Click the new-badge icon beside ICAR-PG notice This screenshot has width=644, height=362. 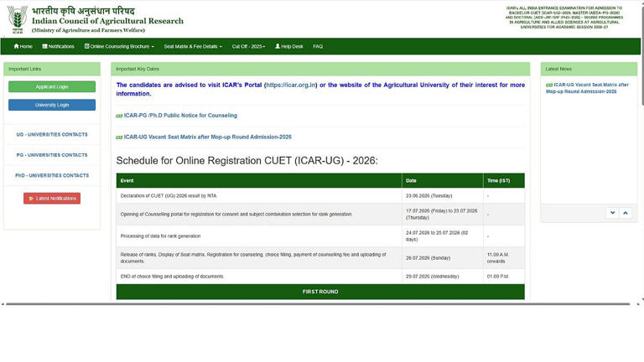click(x=119, y=116)
